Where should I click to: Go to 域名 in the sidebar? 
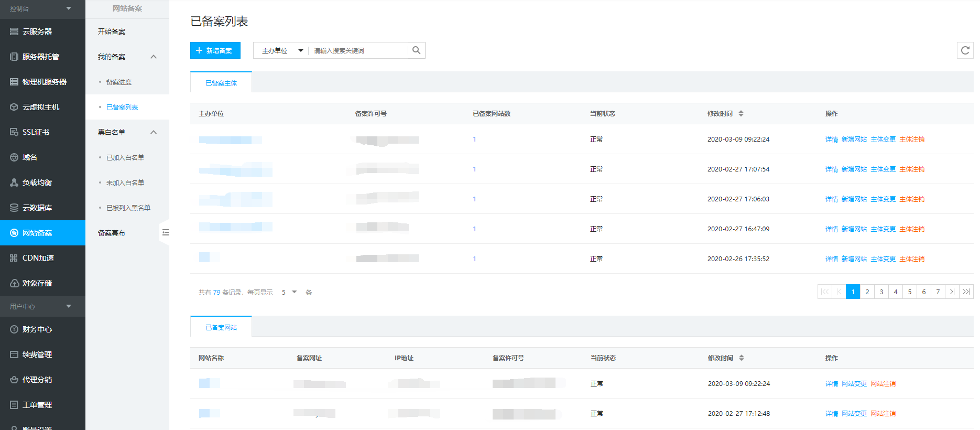click(29, 157)
